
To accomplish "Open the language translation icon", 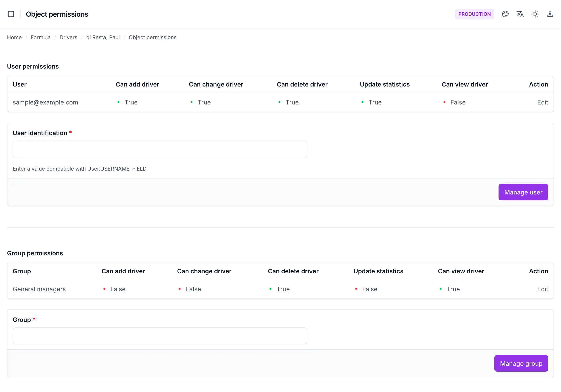I will [520, 14].
